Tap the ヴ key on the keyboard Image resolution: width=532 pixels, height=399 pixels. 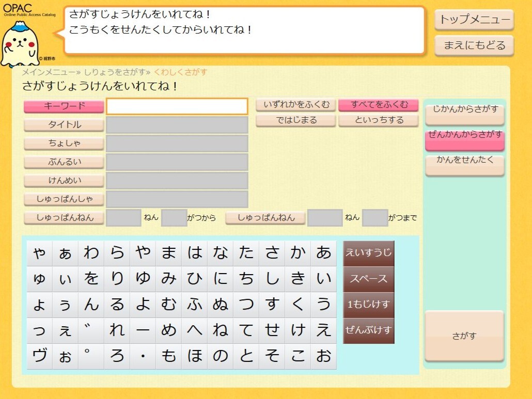[40, 357]
